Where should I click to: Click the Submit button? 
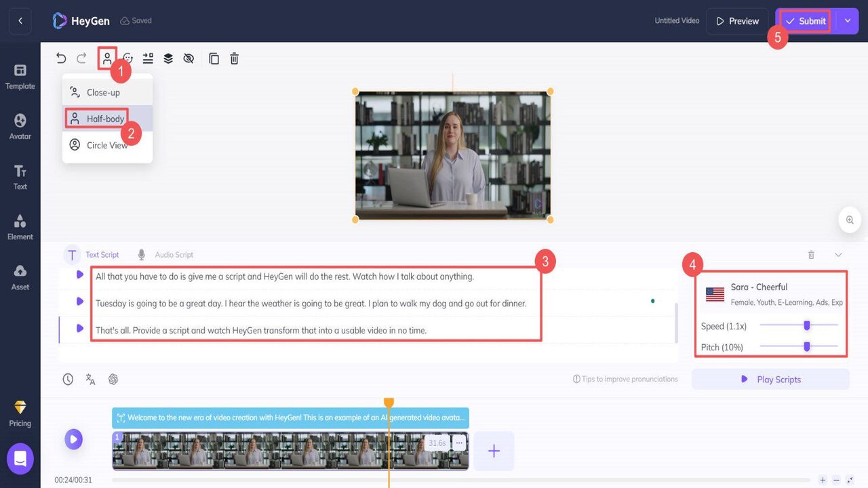point(806,21)
